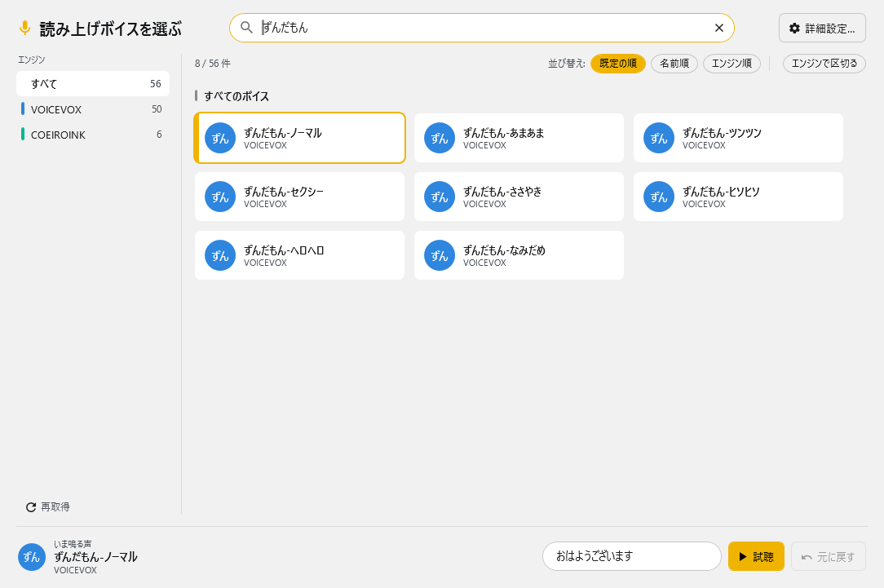Click the ずん avatar on the ささやき card
The height and width of the screenshot is (588, 884).
click(x=440, y=197)
